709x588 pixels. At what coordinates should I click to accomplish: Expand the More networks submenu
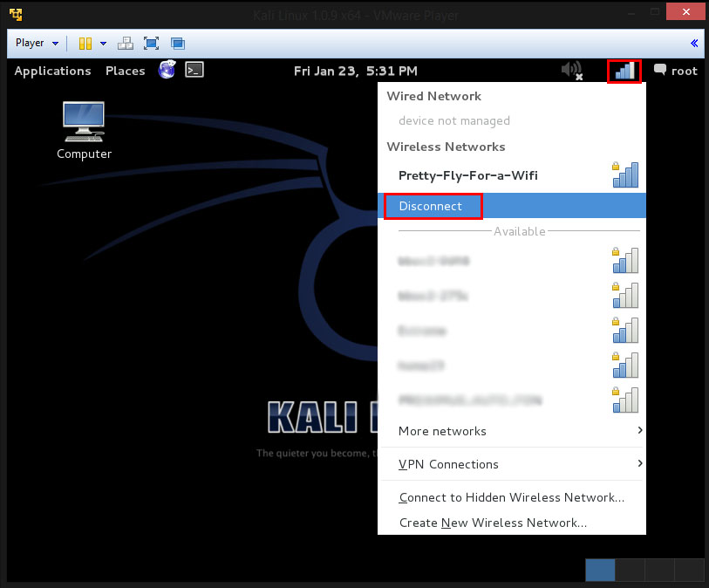pyautogui.click(x=511, y=431)
